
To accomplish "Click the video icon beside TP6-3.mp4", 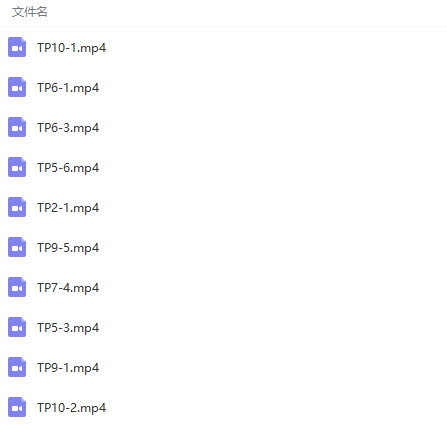I will pos(17,127).
